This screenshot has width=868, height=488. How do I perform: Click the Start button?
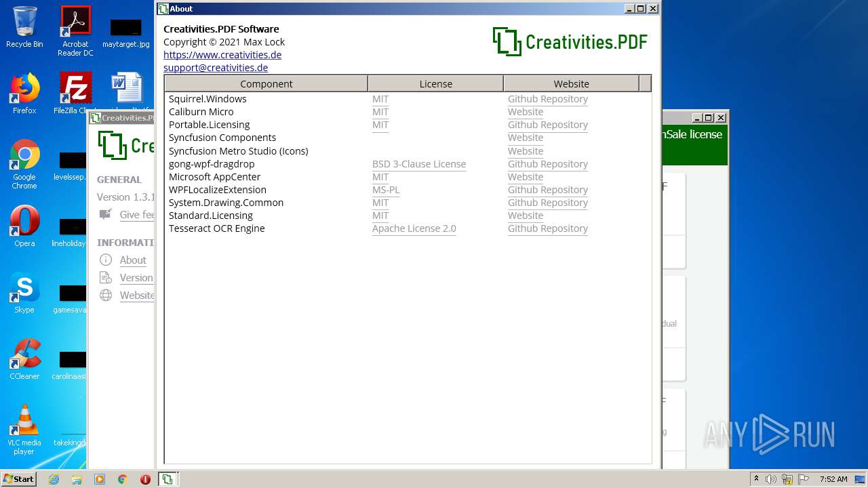tap(18, 479)
